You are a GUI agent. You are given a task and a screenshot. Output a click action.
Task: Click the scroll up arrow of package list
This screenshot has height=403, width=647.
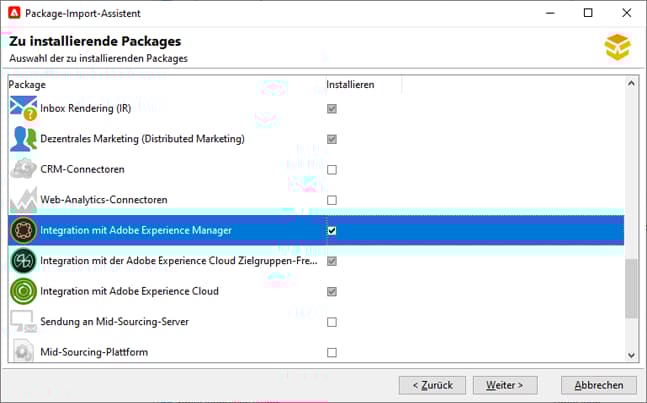tap(631, 83)
